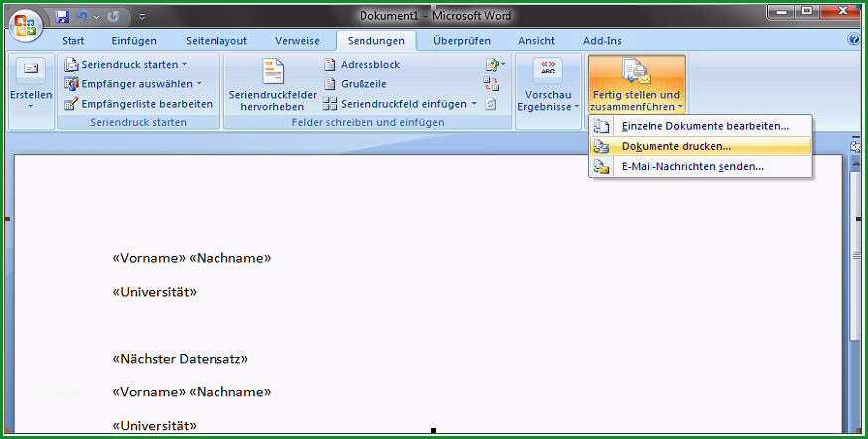Open the Seitenlayout tab

pos(217,41)
